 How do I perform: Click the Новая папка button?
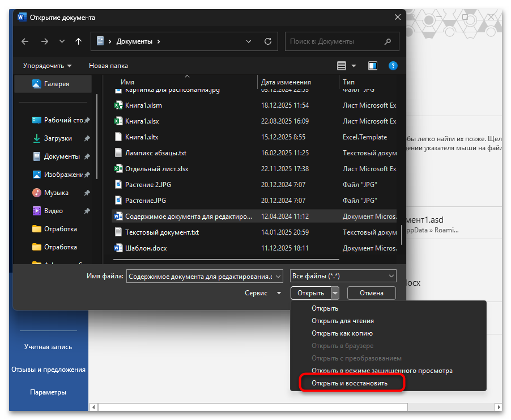108,66
